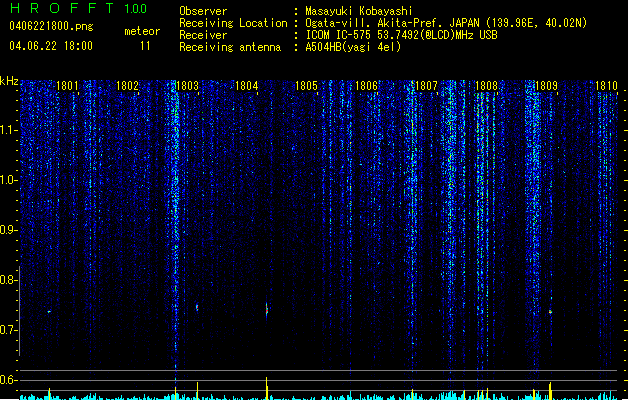Click the 1.1 frequency axis label
Image resolution: width=629 pixels, height=400 pixels.
coord(8,130)
